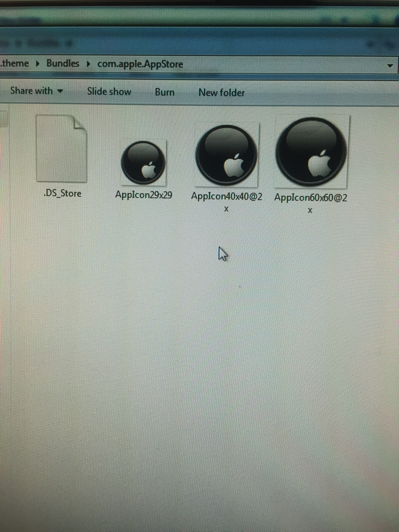
Task: Click the AppIcon40x40@2x file name label
Action: tap(226, 202)
